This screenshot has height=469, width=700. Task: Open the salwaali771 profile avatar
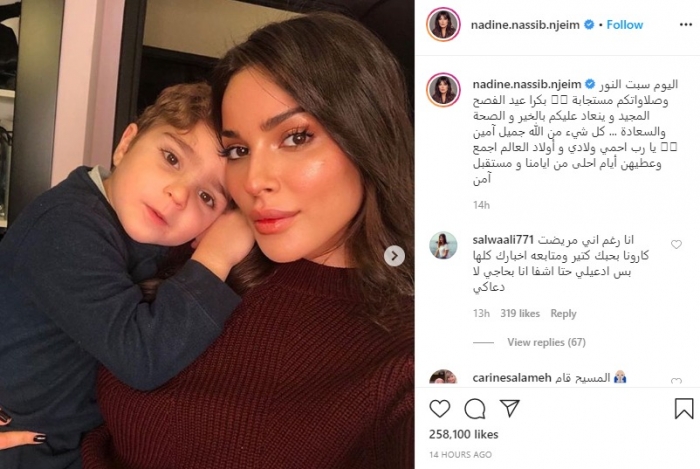[x=443, y=245]
